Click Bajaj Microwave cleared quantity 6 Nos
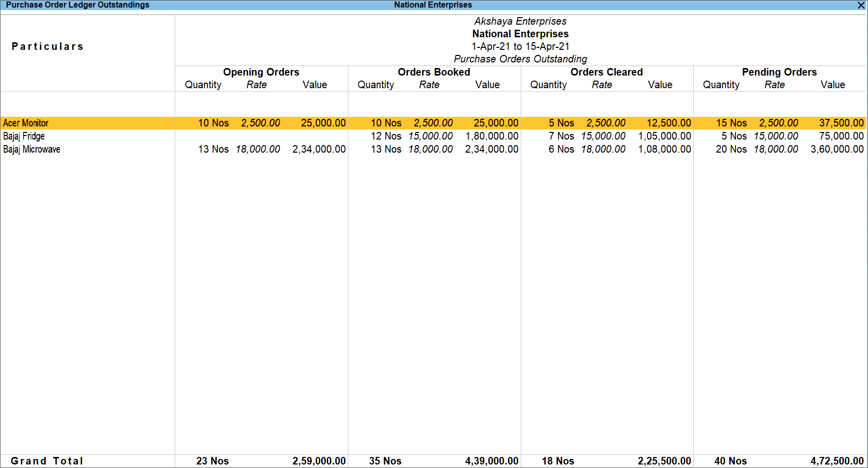 coord(561,149)
